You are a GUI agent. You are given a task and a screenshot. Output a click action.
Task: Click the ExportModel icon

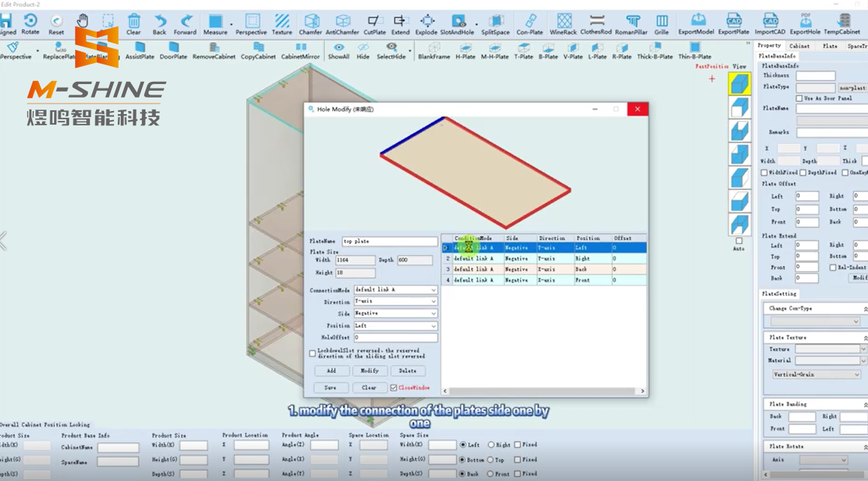(697, 20)
